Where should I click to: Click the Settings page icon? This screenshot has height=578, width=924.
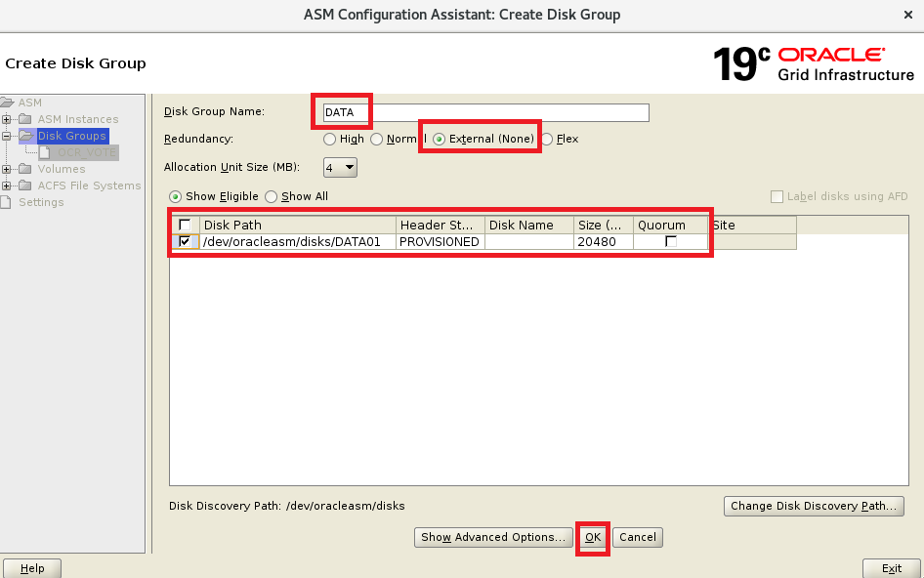click(x=5, y=202)
